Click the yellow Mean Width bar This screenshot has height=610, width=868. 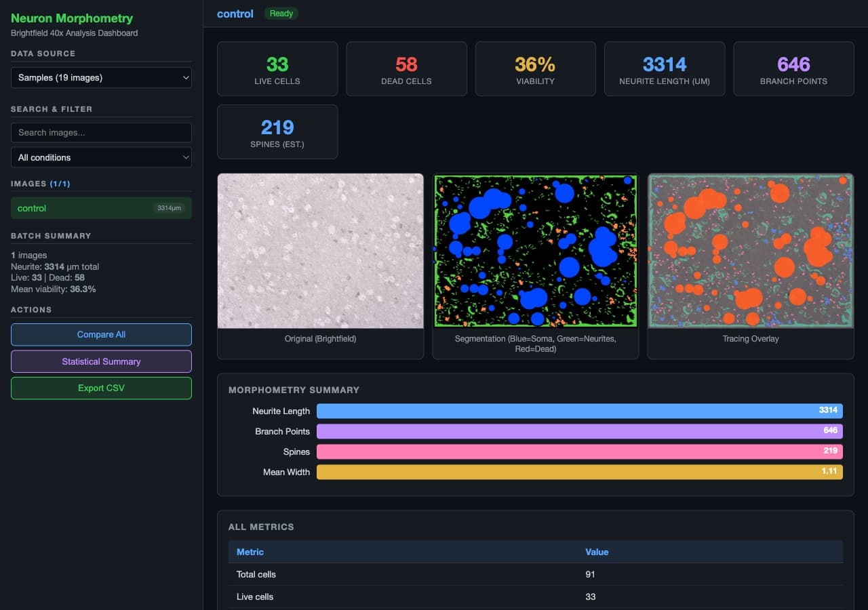point(580,472)
